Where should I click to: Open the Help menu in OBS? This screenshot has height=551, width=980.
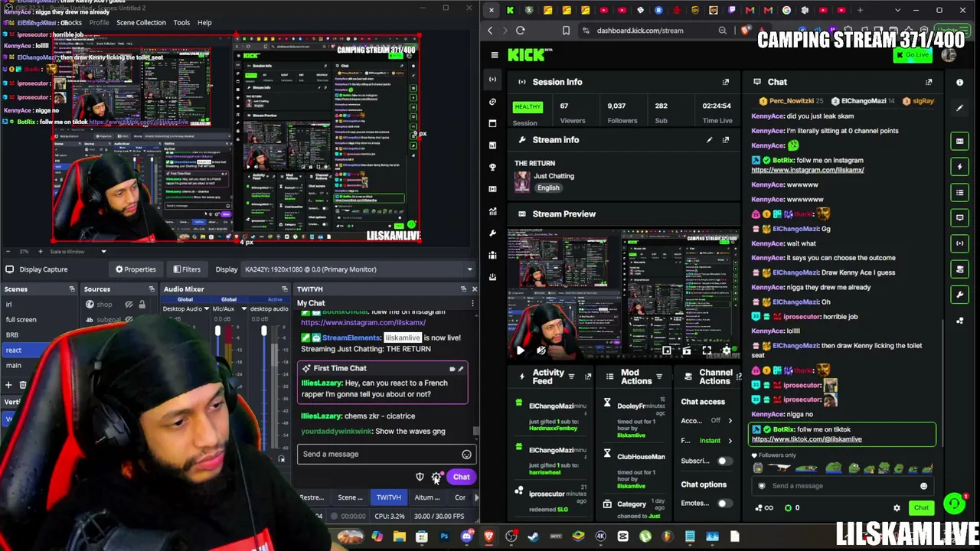coord(204,23)
